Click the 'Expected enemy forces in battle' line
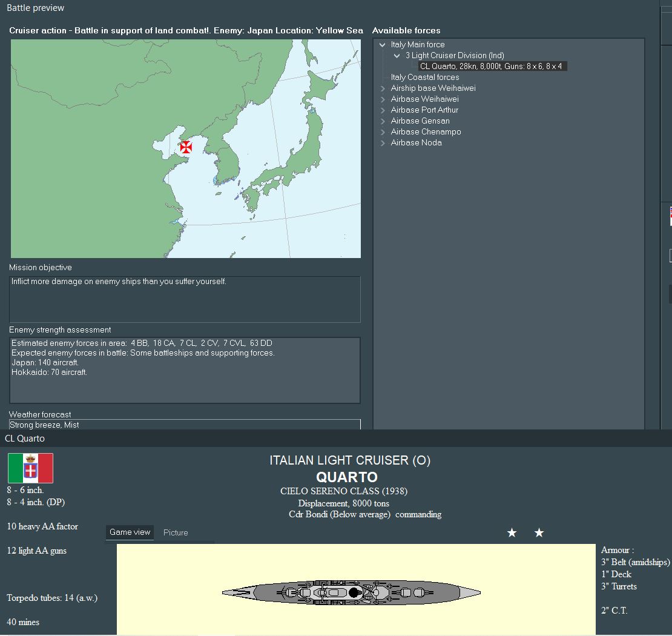Viewport: 672px width, 636px height. pos(143,353)
